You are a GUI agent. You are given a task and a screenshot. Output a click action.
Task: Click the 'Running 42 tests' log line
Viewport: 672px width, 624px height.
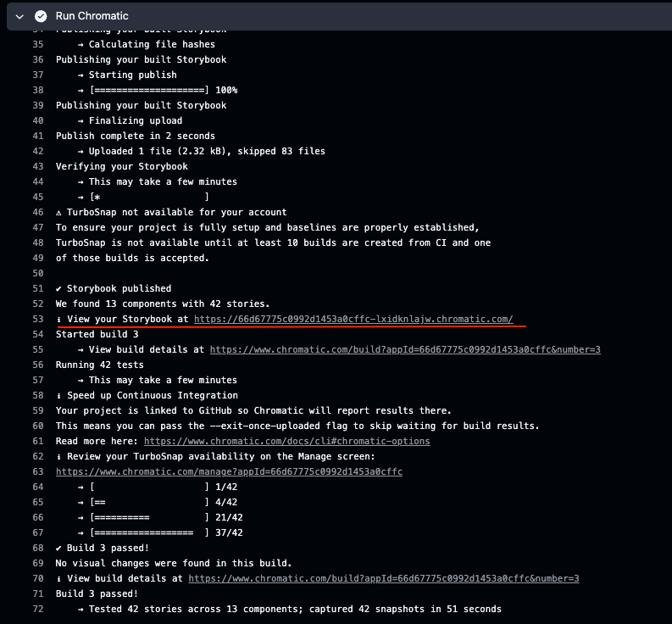(99, 365)
